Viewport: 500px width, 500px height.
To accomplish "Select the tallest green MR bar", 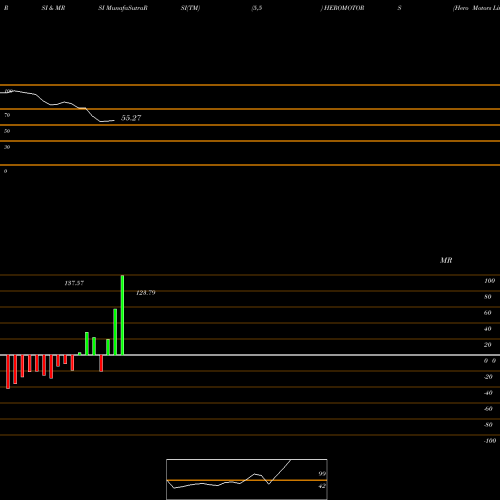I will (x=122, y=315).
